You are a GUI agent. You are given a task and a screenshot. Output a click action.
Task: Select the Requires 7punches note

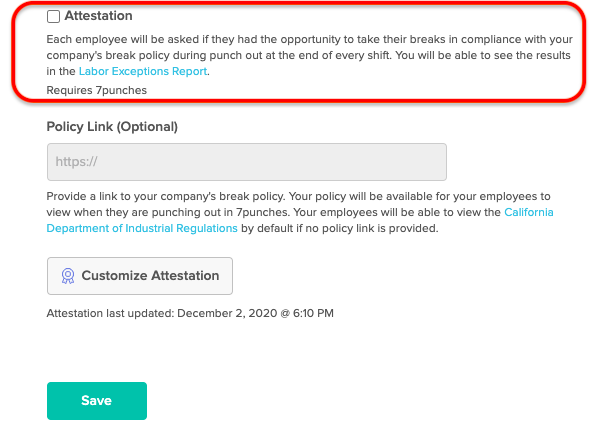tap(97, 90)
